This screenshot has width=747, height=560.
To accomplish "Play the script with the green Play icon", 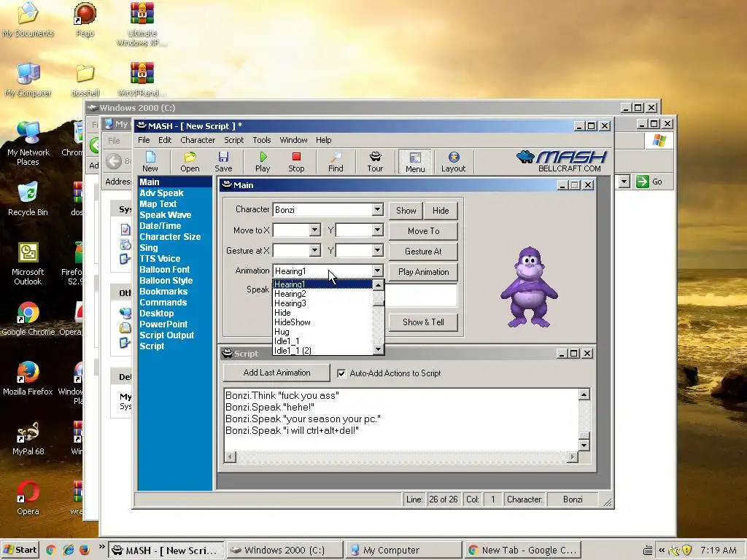I will (x=263, y=162).
